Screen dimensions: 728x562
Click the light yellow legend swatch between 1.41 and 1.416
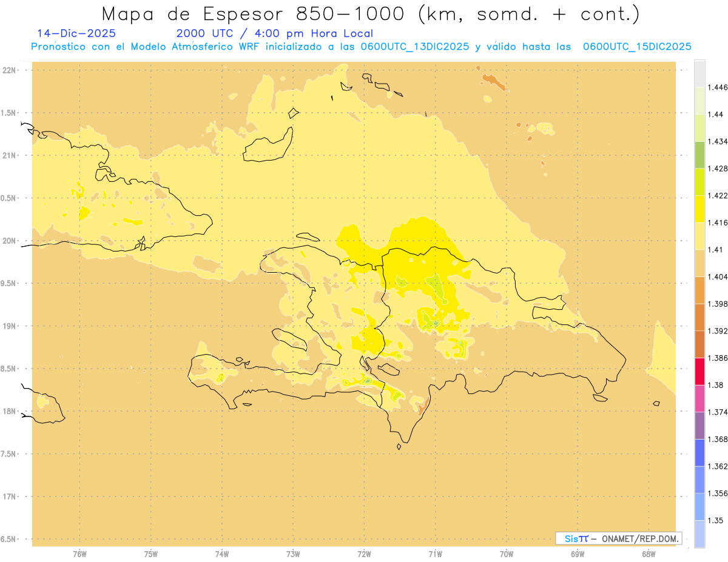point(699,236)
